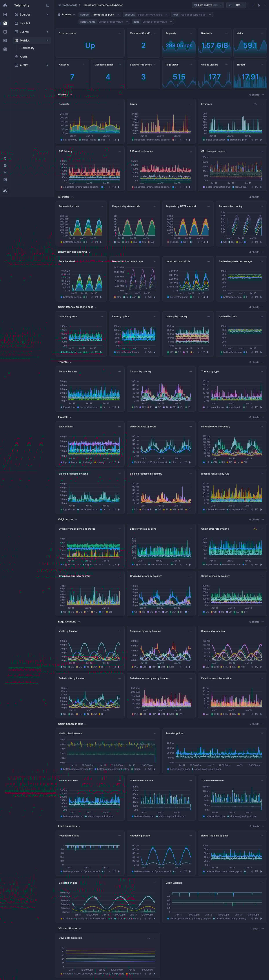
Task: Open the Presets button
Action: click(x=66, y=14)
